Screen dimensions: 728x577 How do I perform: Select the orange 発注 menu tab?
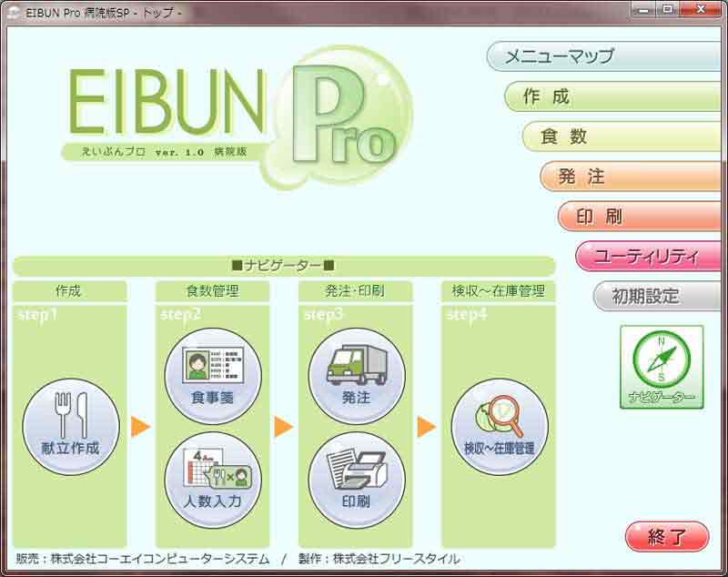(x=631, y=177)
